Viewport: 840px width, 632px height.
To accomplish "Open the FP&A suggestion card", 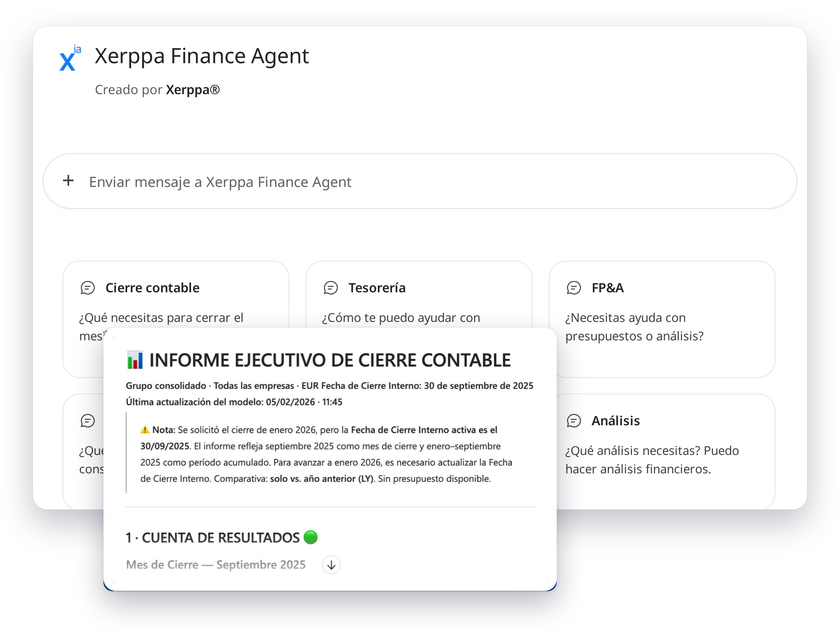I will click(x=662, y=319).
